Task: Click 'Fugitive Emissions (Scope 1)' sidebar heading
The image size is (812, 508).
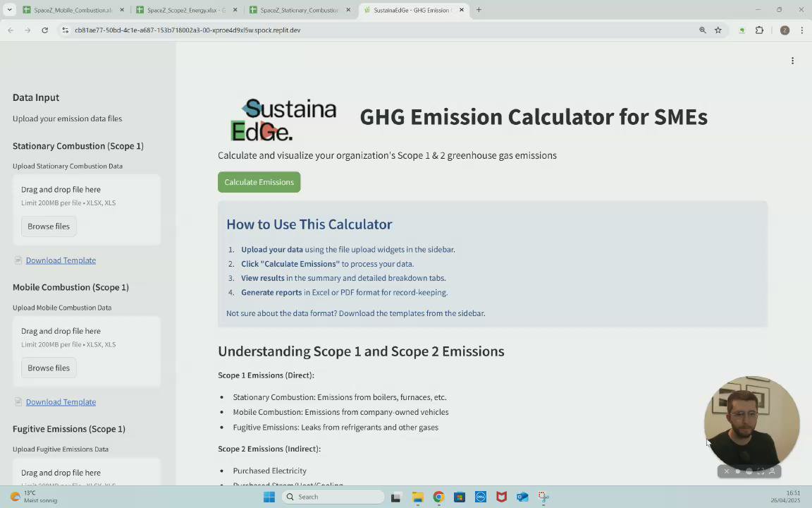Action: (x=69, y=429)
